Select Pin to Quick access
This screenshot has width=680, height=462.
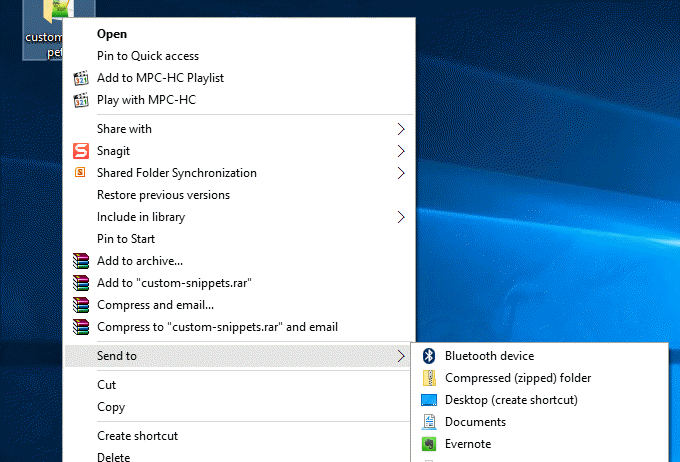(239, 56)
